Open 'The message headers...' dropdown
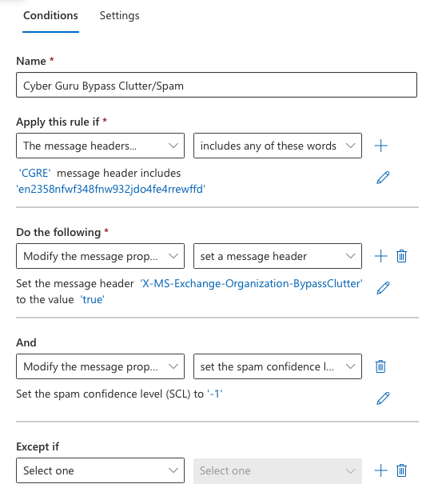The height and width of the screenshot is (504, 446). coord(100,146)
